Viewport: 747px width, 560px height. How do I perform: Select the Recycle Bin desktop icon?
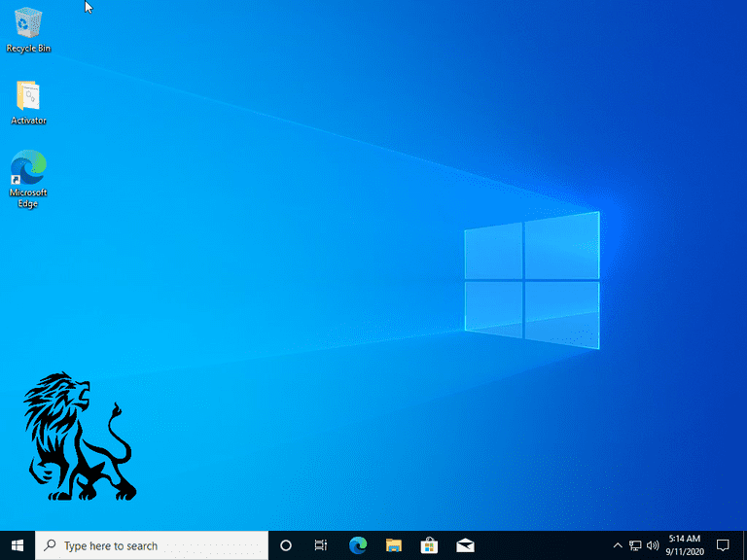28,30
